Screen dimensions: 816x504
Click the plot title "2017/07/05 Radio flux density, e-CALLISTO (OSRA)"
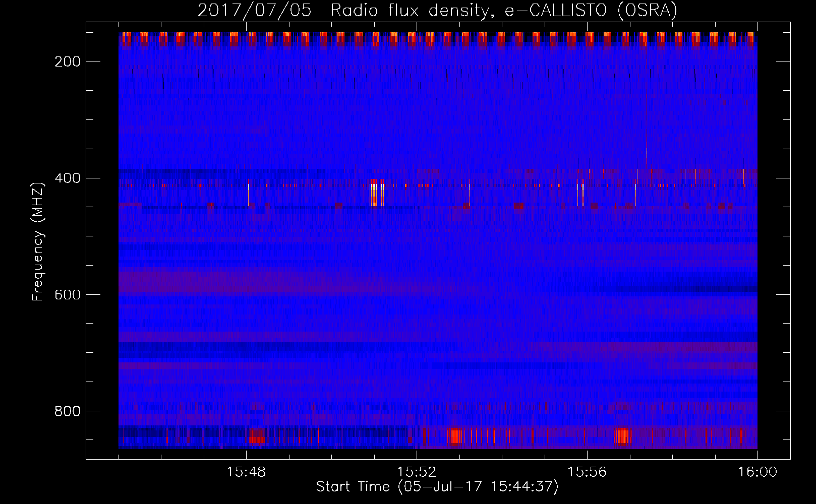click(437, 10)
